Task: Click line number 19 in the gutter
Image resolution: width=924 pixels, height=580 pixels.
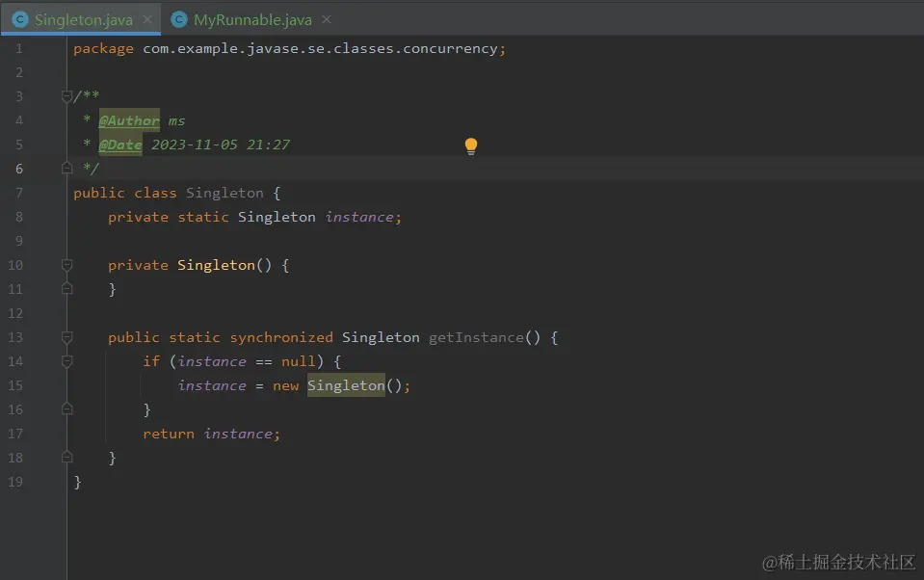Action: (x=15, y=482)
